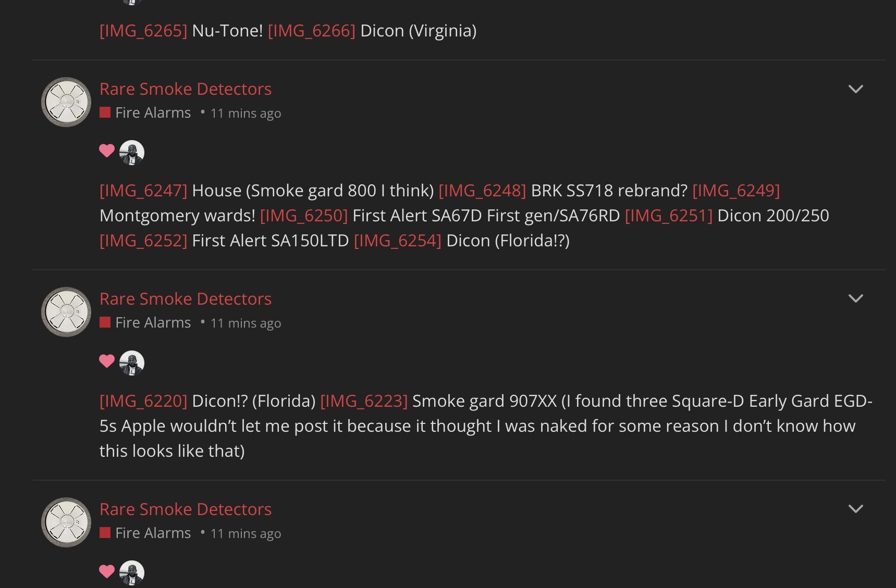The width and height of the screenshot is (896, 588).
Task: Click the liker's avatar on the bottom post
Action: click(132, 573)
